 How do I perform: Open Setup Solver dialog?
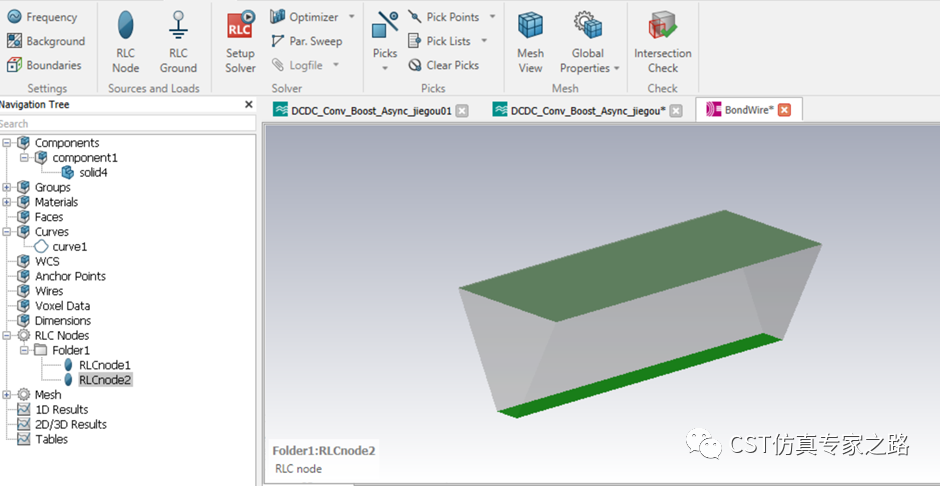tap(240, 43)
